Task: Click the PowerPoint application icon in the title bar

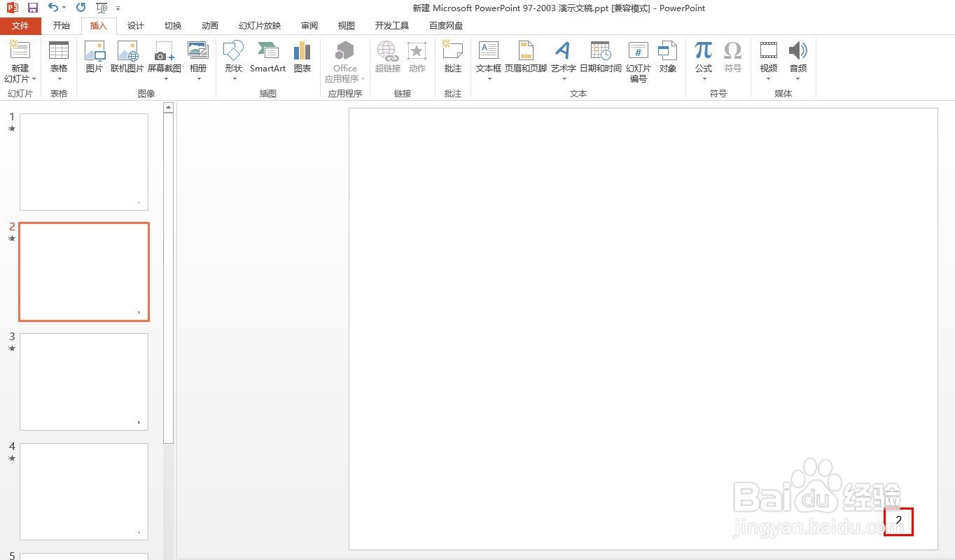Action: click(12, 8)
